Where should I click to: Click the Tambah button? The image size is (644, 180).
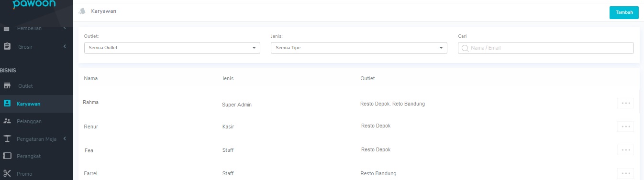coord(624,12)
